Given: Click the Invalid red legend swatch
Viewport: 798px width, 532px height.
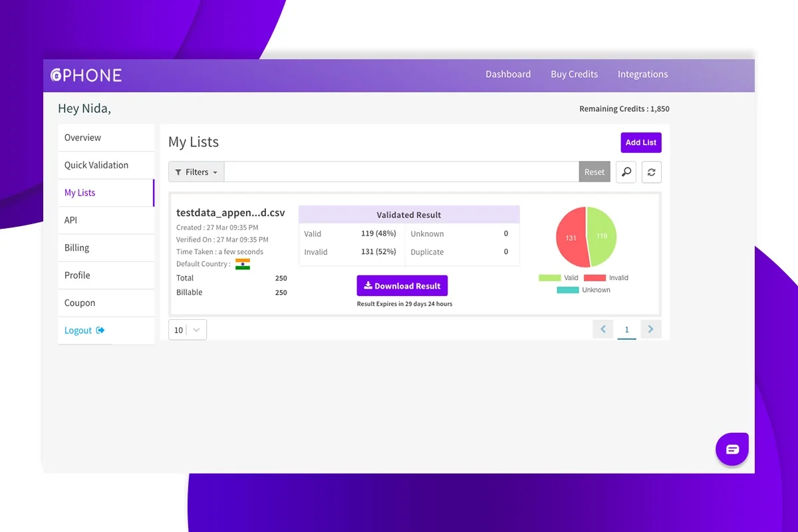Looking at the screenshot, I should click(595, 278).
